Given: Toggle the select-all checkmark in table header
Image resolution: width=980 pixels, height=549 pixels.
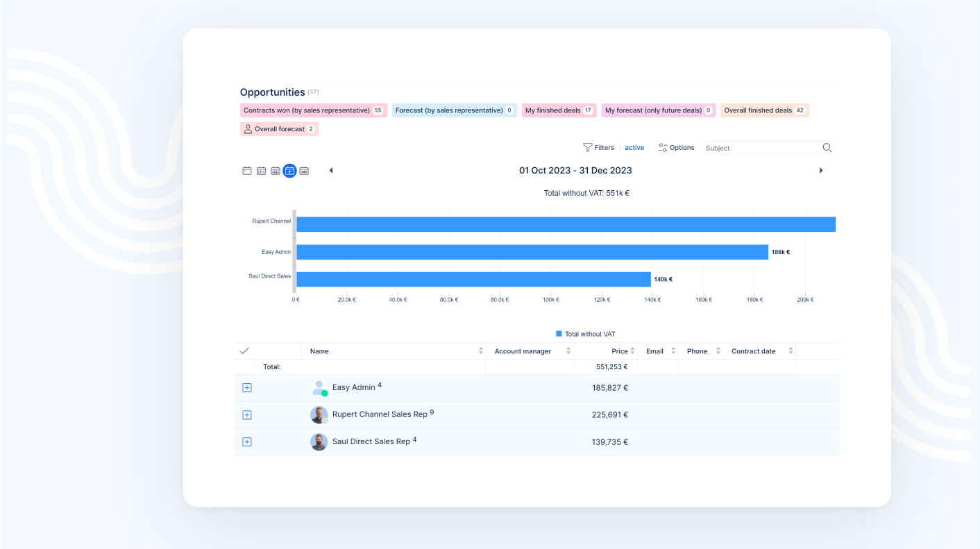Looking at the screenshot, I should click(244, 351).
